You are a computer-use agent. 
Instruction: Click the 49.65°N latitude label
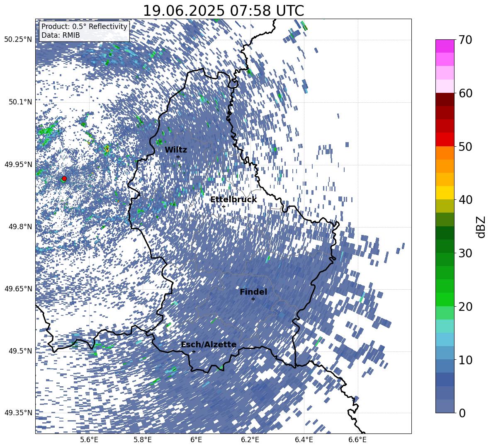pos(18,289)
